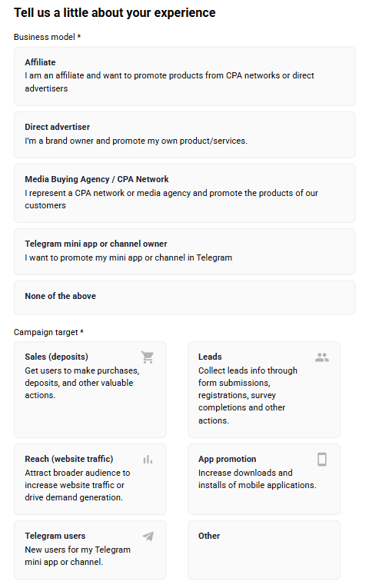Image resolution: width=369 pixels, height=588 pixels.
Task: Click the paper plane Telegram icon
Action: point(148,536)
